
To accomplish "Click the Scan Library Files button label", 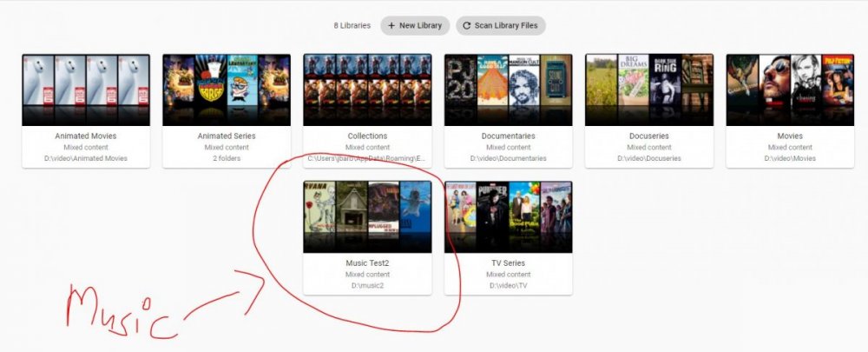I will [x=506, y=25].
